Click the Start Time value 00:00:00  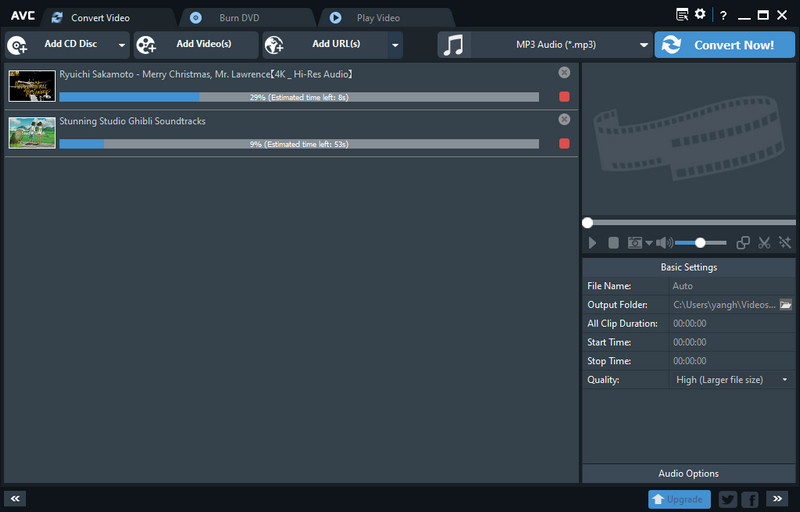tap(690, 342)
